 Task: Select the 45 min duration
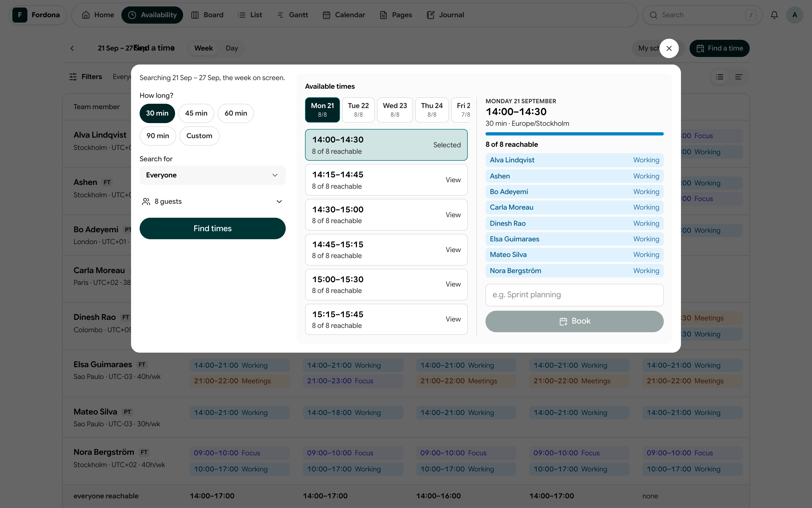click(x=196, y=113)
